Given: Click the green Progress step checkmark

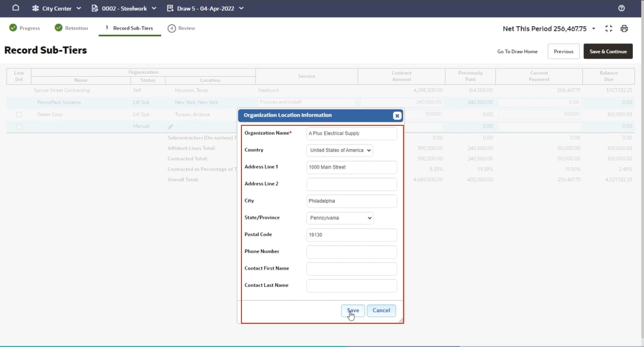Looking at the screenshot, I should tap(13, 28).
